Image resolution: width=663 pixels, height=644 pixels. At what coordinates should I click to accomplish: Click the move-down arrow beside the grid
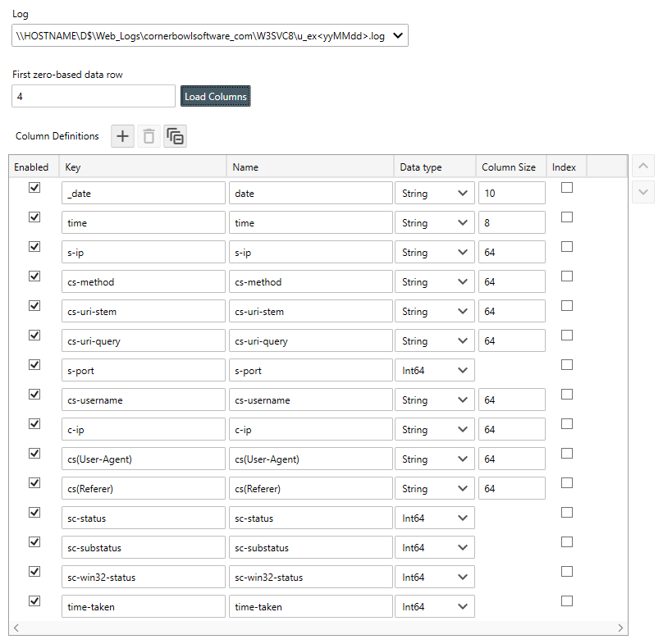(643, 191)
